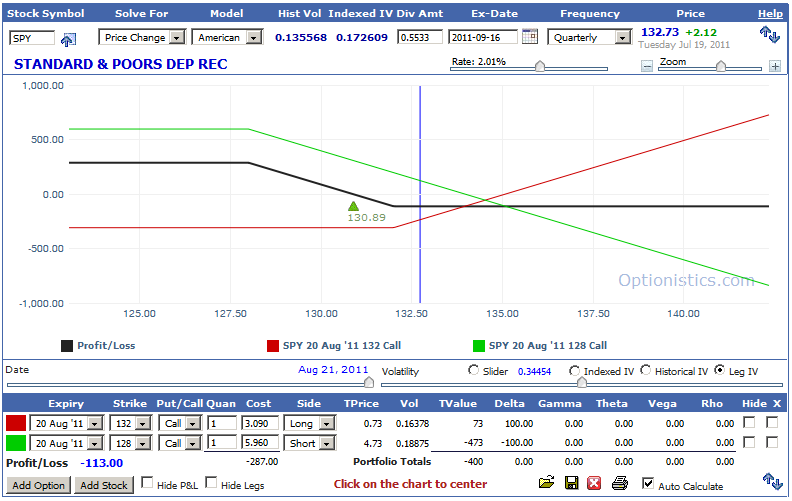The height and width of the screenshot is (501, 792).
Task: Click the quantity field of the 128 leg
Action: [x=222, y=443]
